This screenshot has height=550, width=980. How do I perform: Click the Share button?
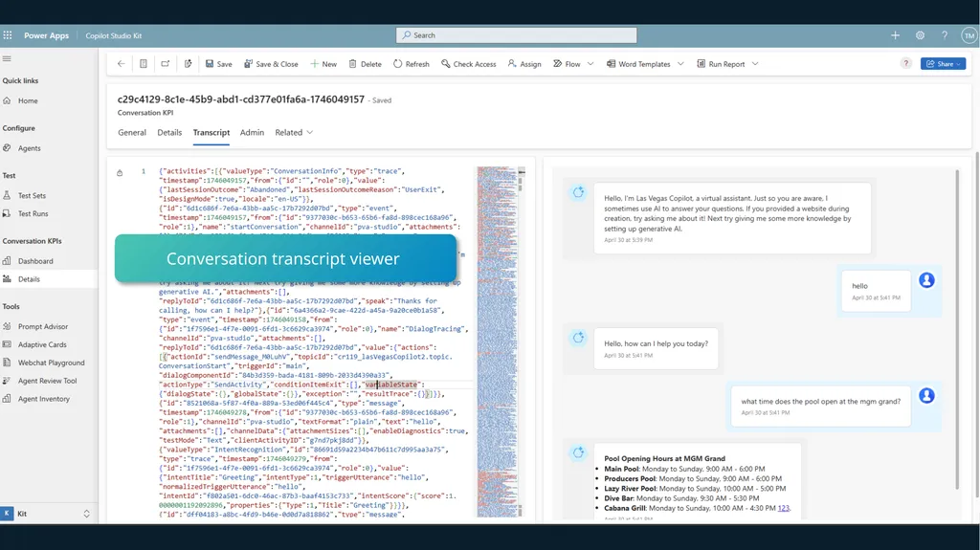(x=943, y=64)
